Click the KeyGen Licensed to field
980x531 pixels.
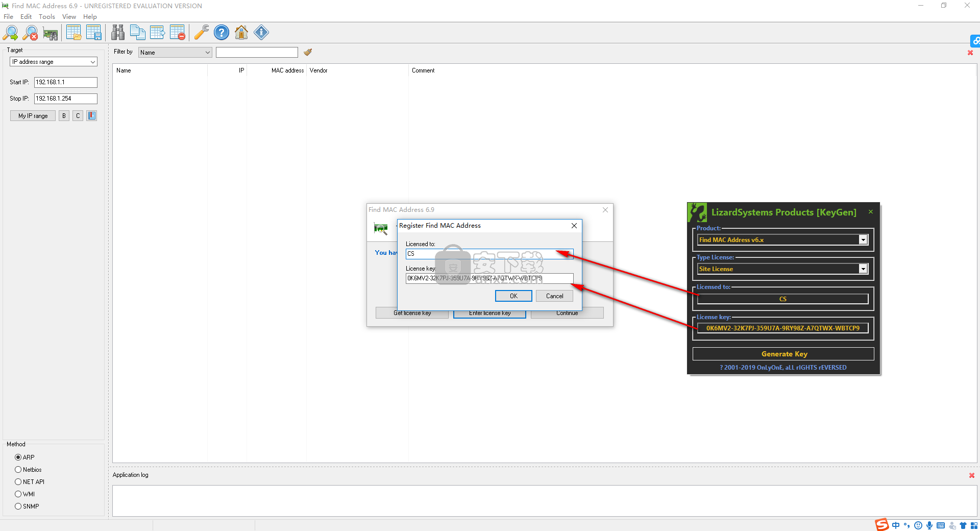click(x=783, y=299)
